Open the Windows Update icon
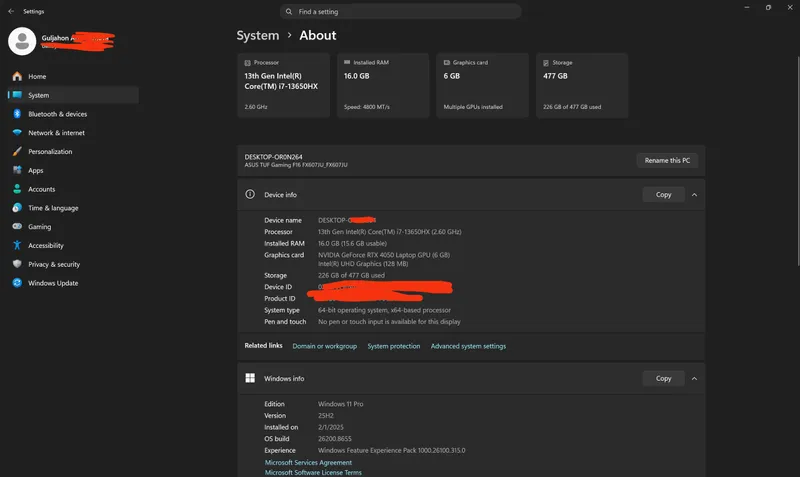The image size is (800, 477). click(x=17, y=283)
